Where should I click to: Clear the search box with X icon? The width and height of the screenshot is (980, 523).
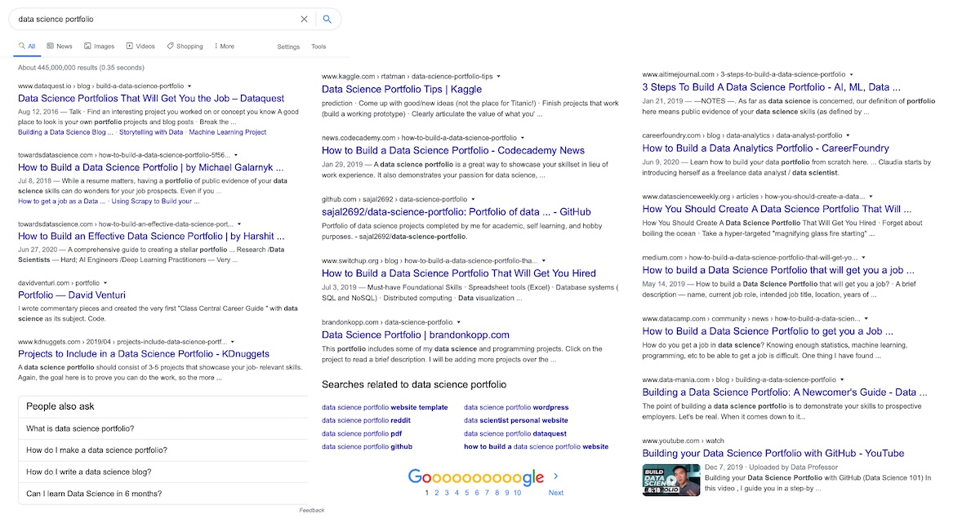[305, 19]
